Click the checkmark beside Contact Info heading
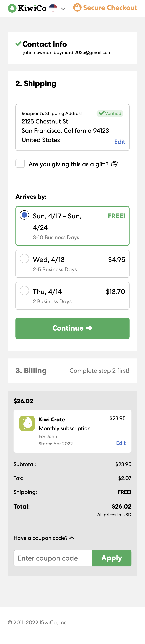The height and width of the screenshot is (644, 145). tap(18, 44)
